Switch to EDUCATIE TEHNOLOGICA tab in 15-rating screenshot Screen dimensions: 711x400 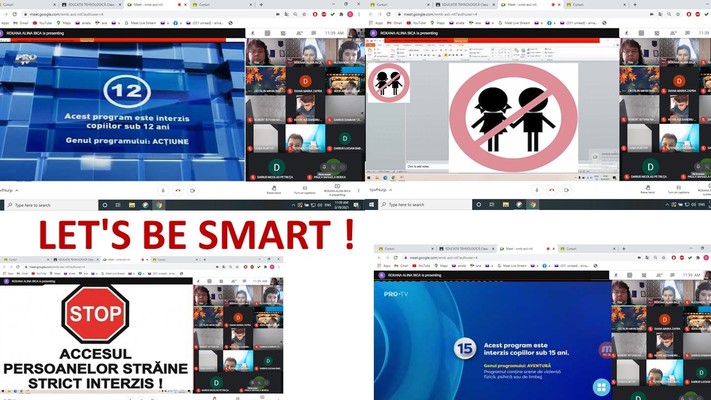click(x=467, y=249)
